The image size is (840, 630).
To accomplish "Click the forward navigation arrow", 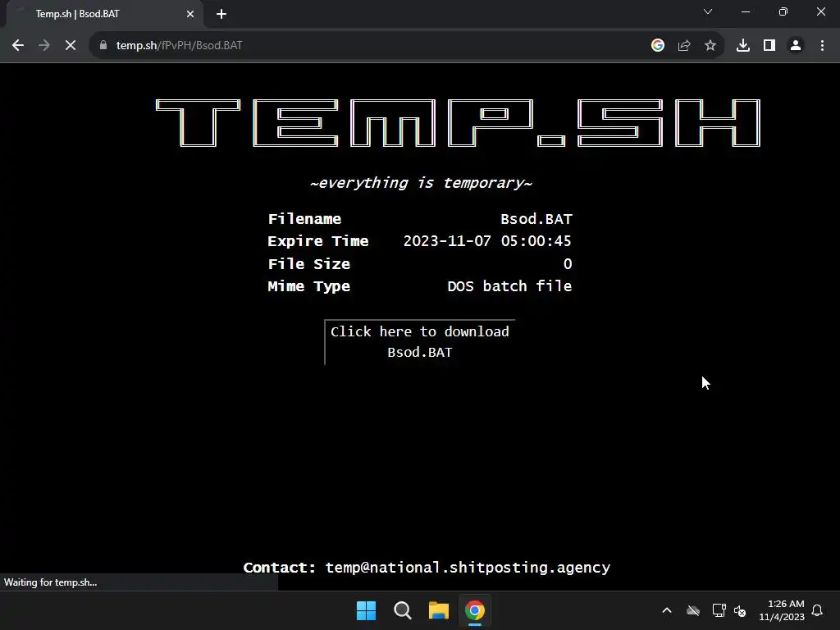I will tap(44, 46).
